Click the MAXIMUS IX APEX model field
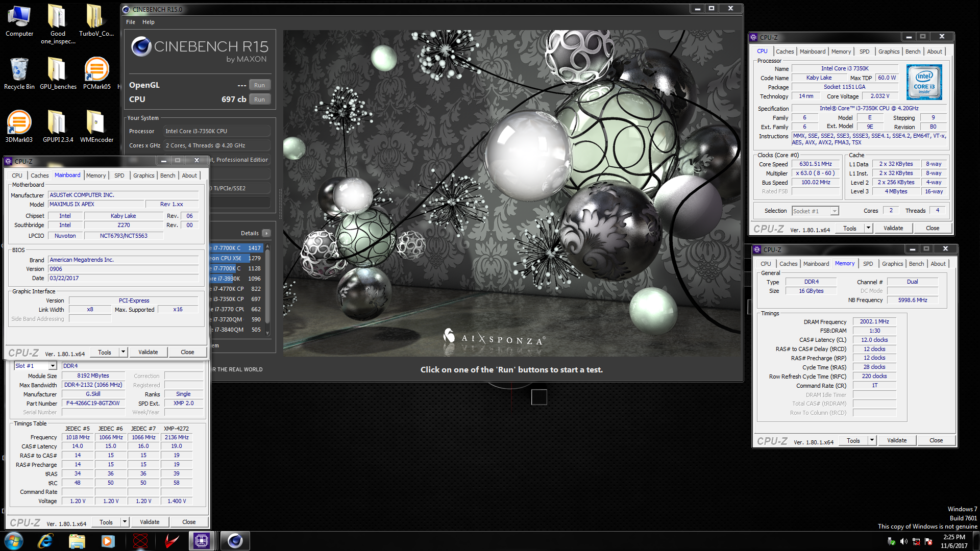 point(95,204)
